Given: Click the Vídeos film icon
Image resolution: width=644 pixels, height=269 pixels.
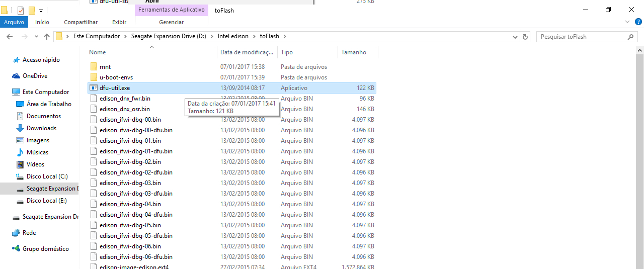Looking at the screenshot, I should [20, 164].
